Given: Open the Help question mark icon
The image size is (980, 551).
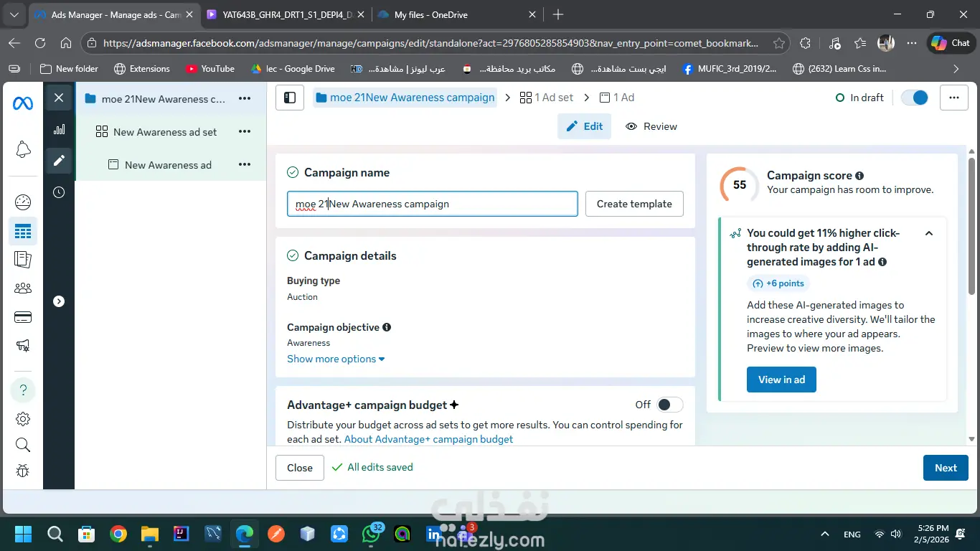Looking at the screenshot, I should click(x=23, y=390).
